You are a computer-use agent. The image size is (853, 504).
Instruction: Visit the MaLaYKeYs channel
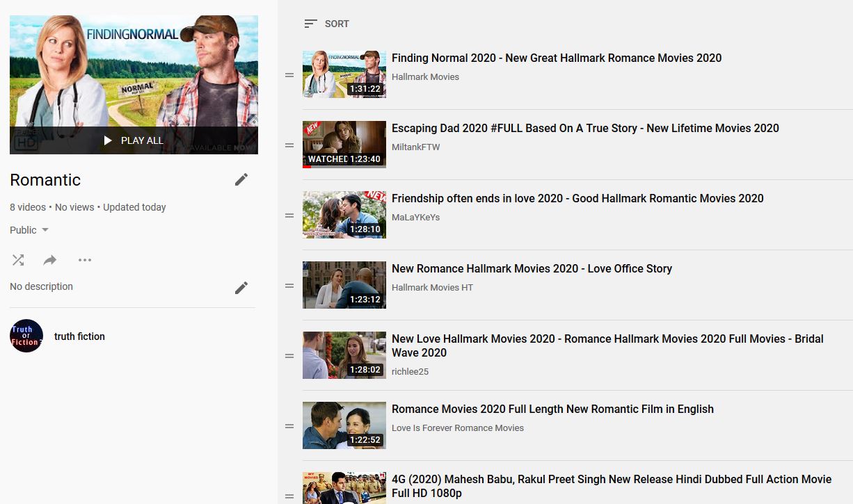click(x=415, y=218)
